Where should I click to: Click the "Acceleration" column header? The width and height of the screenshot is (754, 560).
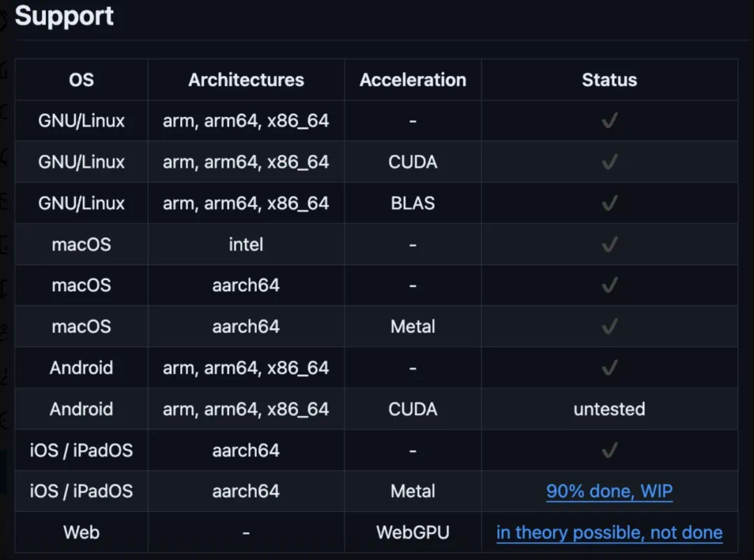pyautogui.click(x=413, y=80)
